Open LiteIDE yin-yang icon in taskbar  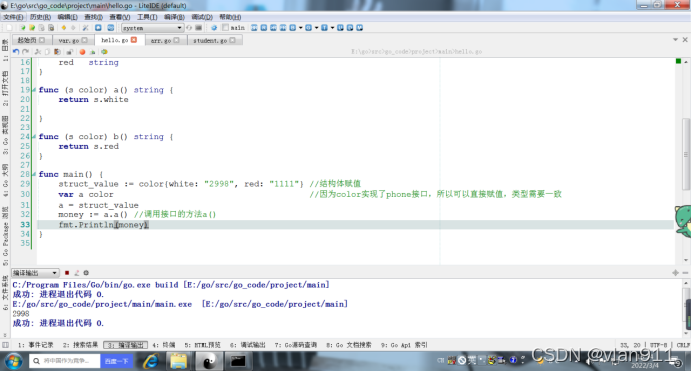pyautogui.click(x=209, y=361)
